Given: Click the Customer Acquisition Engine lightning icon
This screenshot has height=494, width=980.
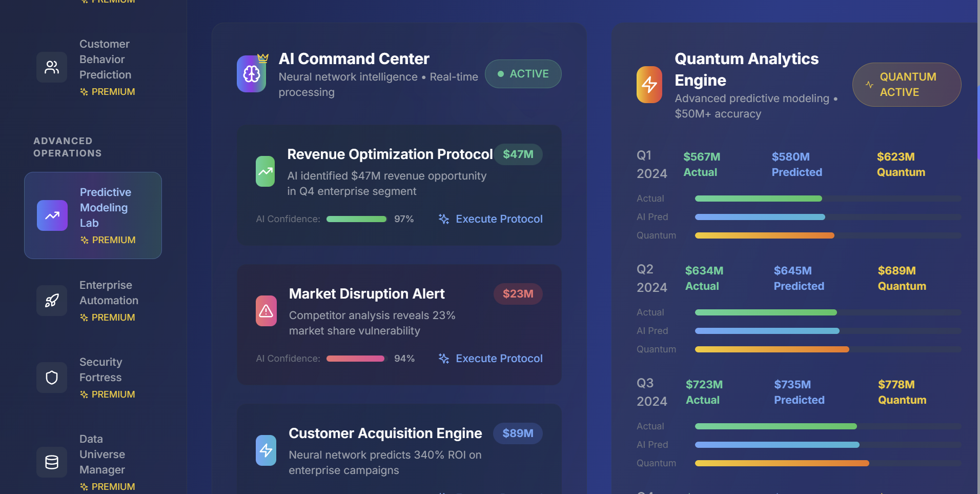Looking at the screenshot, I should point(266,450).
